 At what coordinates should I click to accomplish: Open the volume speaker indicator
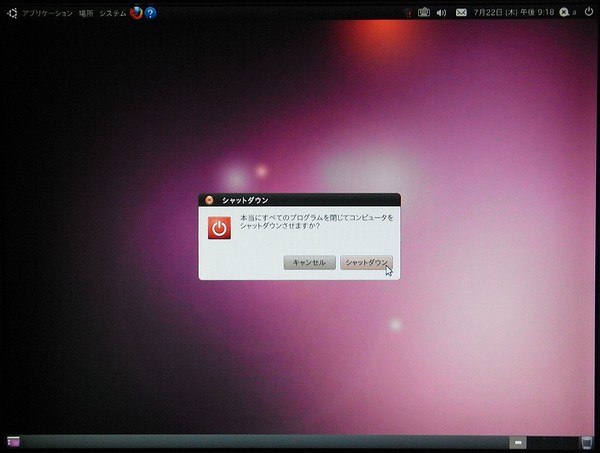click(441, 13)
